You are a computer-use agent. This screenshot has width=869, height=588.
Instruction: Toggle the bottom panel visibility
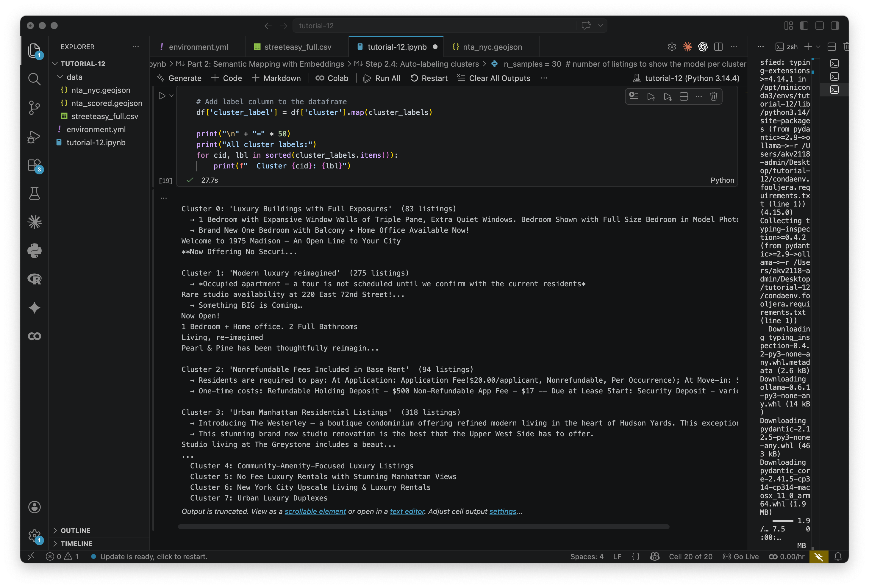point(819,25)
